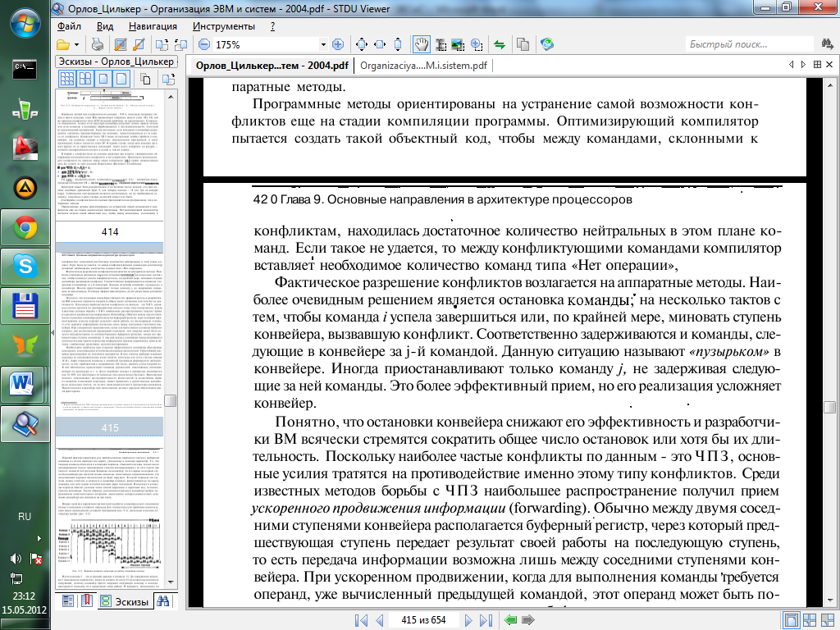
Task: Go to last page
Action: [x=486, y=620]
